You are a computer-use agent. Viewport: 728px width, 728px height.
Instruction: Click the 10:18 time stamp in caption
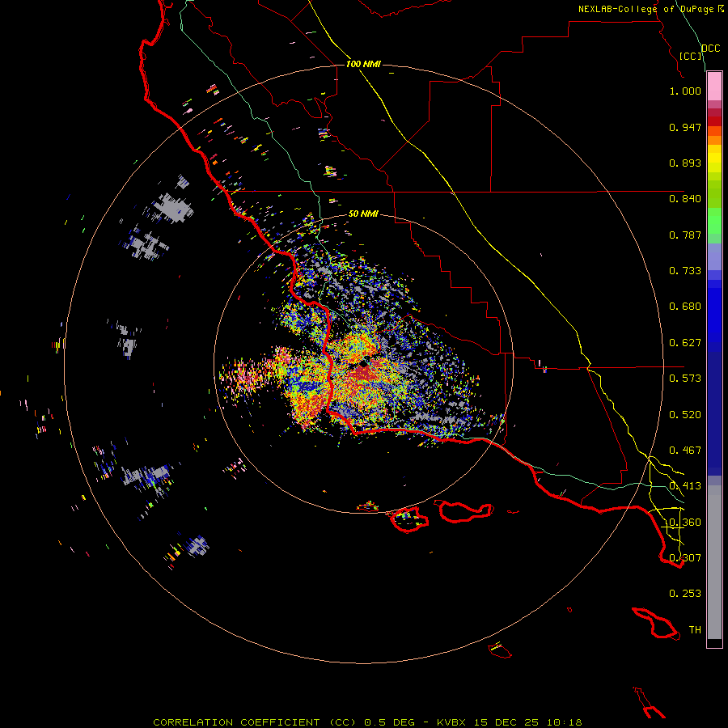coord(564,722)
